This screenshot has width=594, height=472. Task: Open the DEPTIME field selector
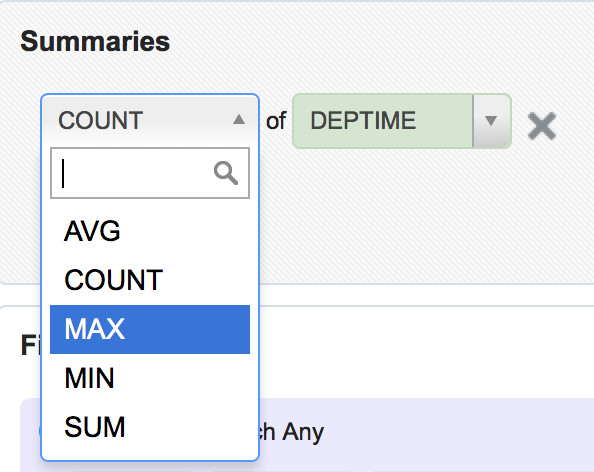[x=402, y=121]
